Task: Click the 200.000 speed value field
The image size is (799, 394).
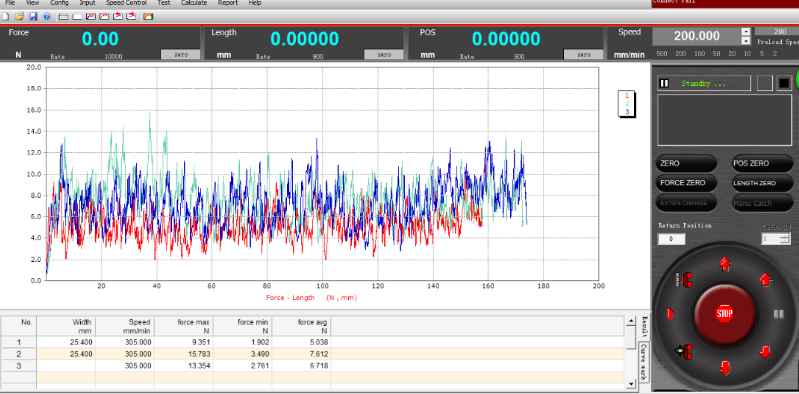Action: click(x=697, y=36)
